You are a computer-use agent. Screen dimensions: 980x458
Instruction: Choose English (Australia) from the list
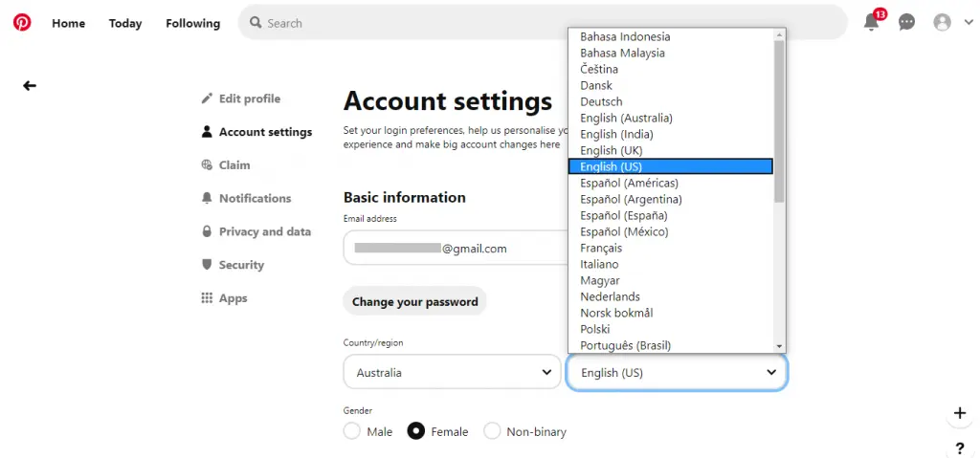[x=671, y=119]
